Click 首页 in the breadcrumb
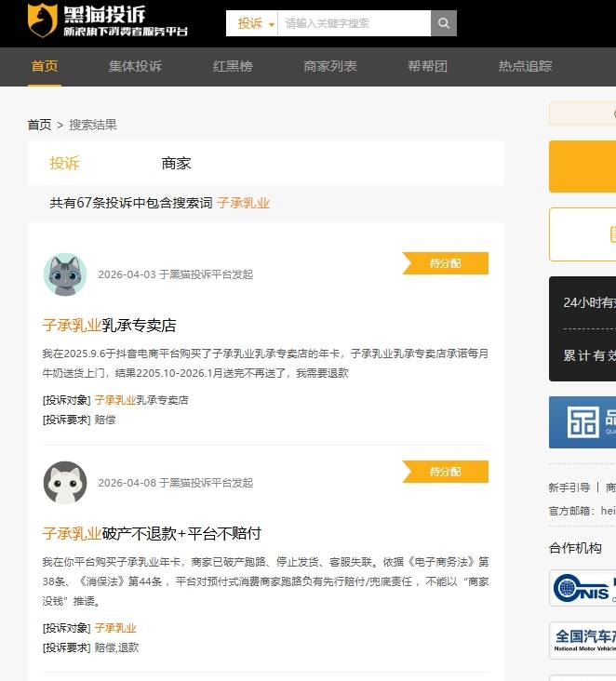Image resolution: width=616 pixels, height=681 pixels. point(39,125)
